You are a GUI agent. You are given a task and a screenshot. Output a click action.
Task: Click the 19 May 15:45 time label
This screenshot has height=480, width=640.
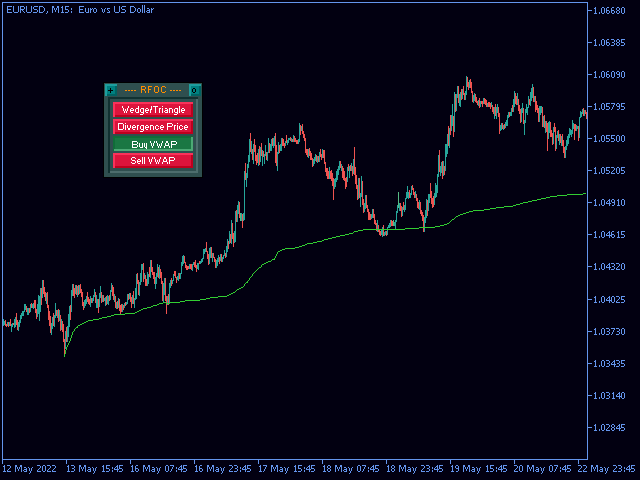tap(479, 469)
